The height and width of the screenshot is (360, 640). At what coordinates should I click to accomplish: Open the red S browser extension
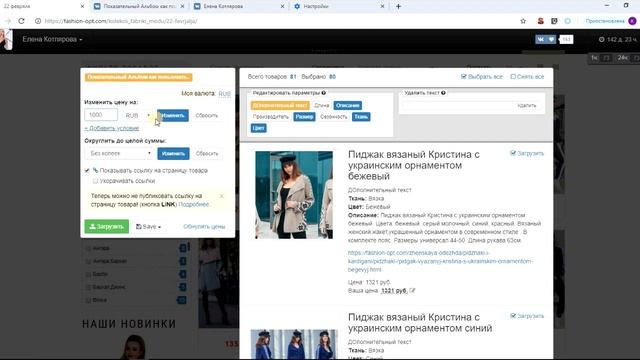[540, 21]
